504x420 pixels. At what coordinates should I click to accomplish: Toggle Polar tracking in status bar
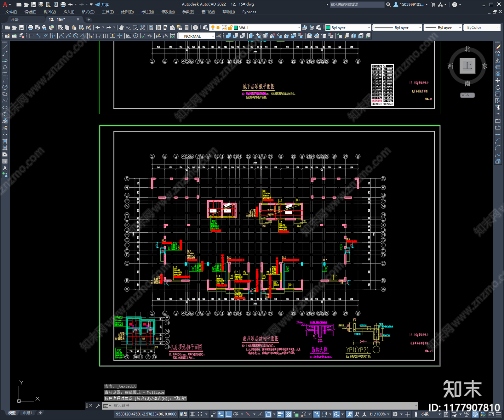point(236,414)
